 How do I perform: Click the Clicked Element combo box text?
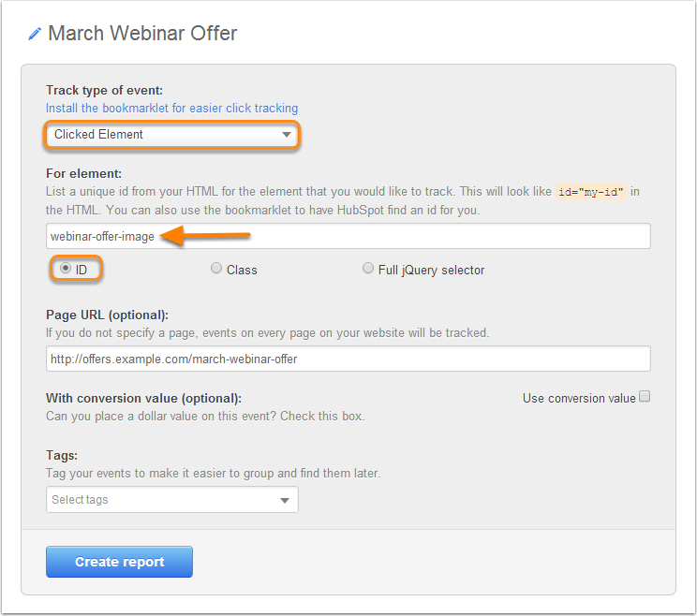click(x=98, y=134)
